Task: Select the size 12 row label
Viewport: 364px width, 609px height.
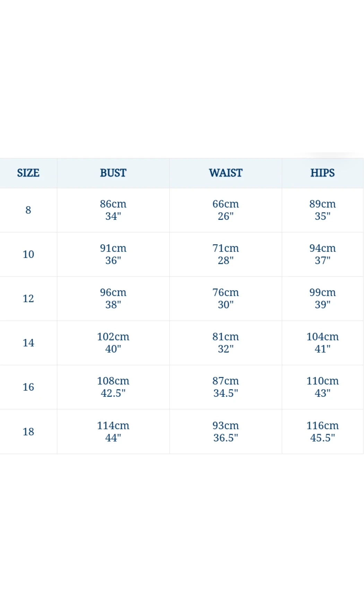Action: [28, 298]
